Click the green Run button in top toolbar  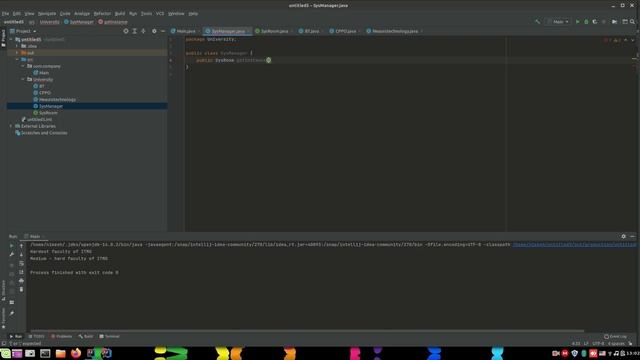[x=577, y=22]
